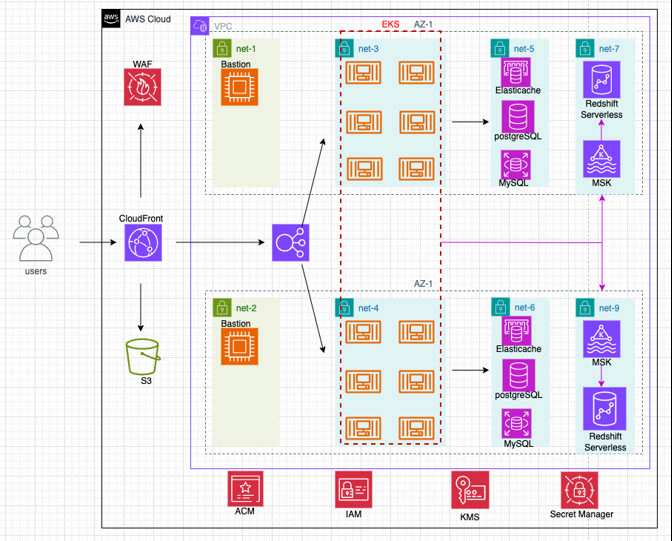The width and height of the screenshot is (672, 541).
Task: Click the MSK icon in net-9
Action: (601, 339)
